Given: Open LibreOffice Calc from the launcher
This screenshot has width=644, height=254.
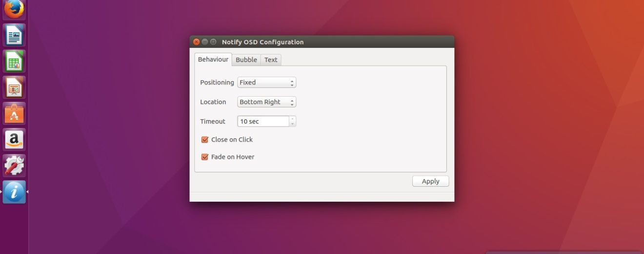Looking at the screenshot, I should point(14,61).
